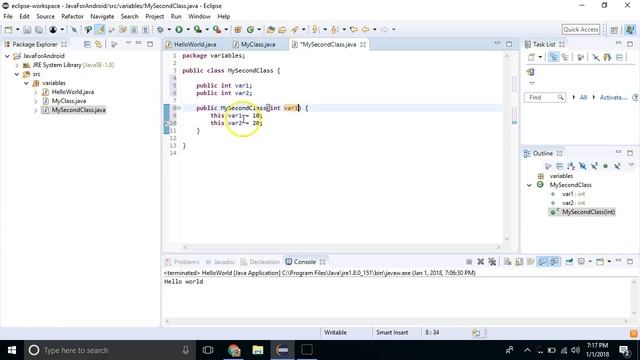Click Remove All Terminated Launches in Console

492,262
